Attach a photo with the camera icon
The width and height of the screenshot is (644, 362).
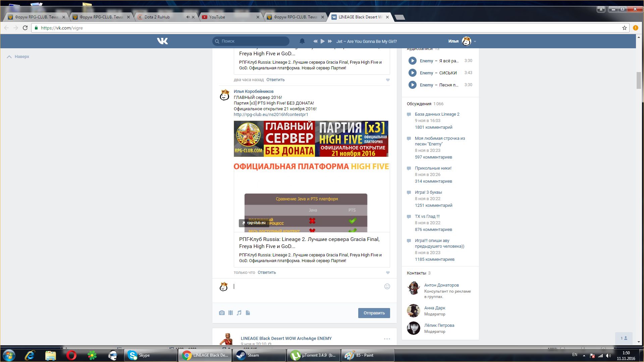tap(222, 313)
